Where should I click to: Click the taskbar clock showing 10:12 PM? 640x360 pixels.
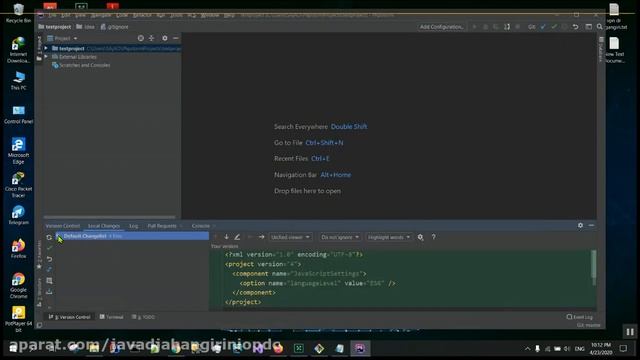coord(601,349)
